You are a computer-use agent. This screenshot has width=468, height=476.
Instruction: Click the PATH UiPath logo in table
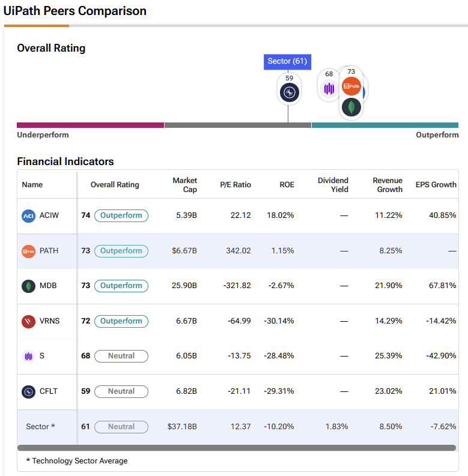[28, 251]
